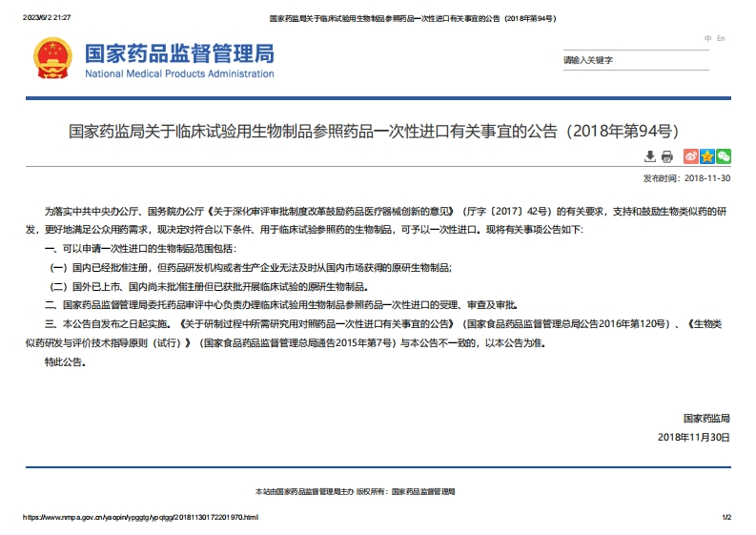The image size is (756, 535).
Task: Click the 国家药监局 signature line
Action: pos(705,418)
